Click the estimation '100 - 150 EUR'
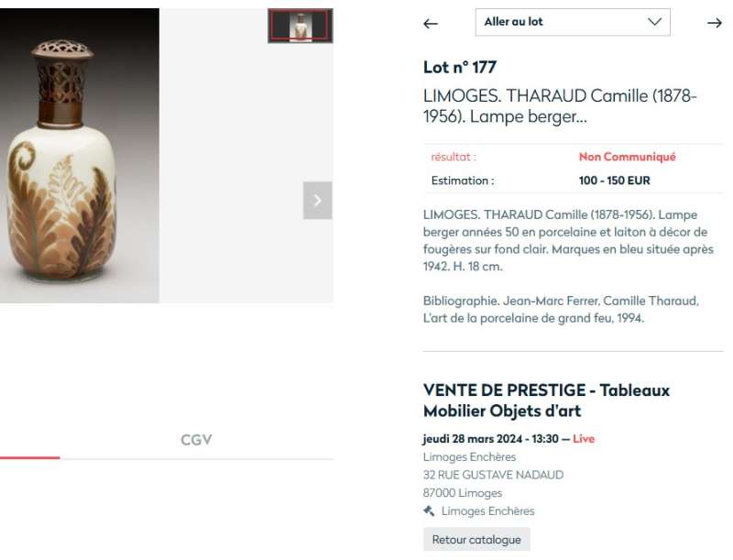Image resolution: width=733 pixels, height=560 pixels. 614,181
